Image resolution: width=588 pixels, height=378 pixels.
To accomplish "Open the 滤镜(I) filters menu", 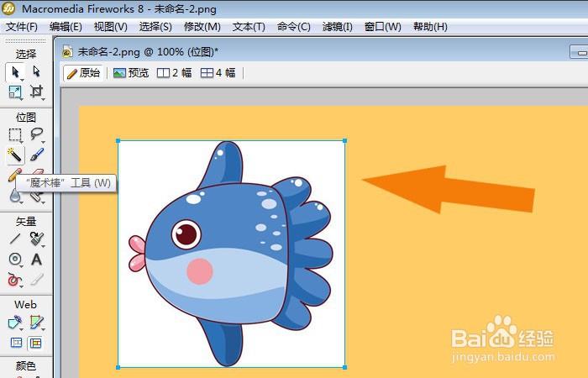I will (337, 27).
